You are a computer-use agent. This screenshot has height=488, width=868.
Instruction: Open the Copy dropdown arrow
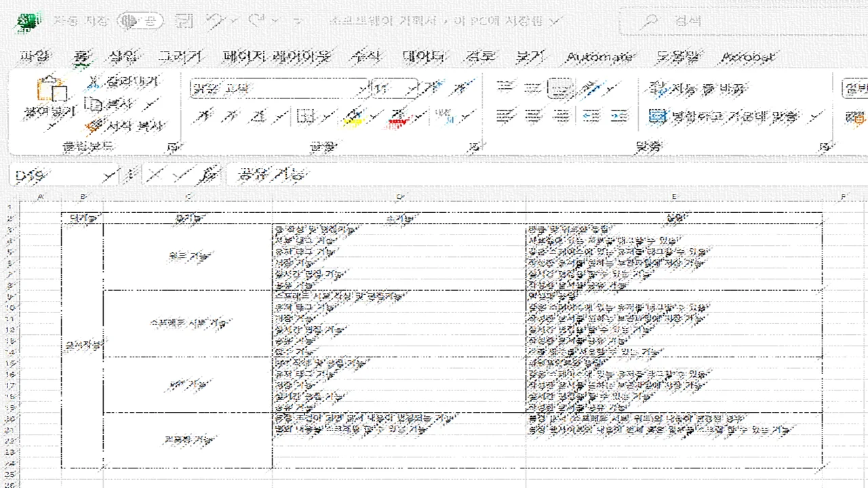[151, 104]
